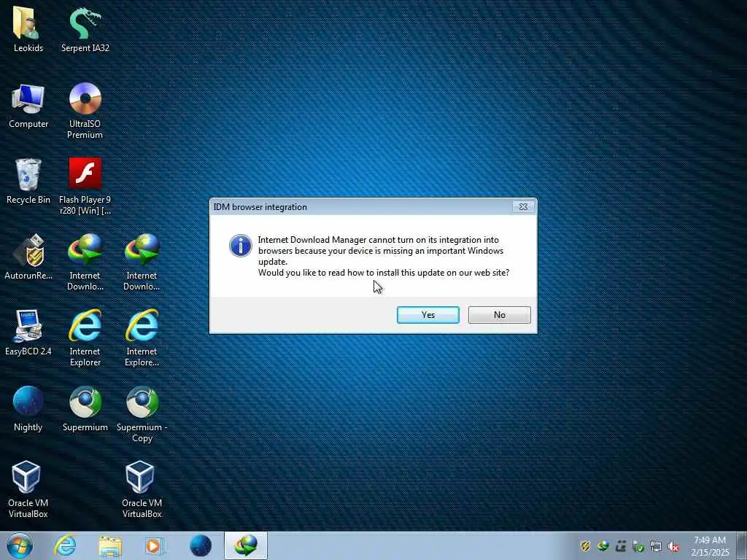This screenshot has width=747, height=560.
Task: Open the Windows Start menu orb
Action: pos(20,545)
